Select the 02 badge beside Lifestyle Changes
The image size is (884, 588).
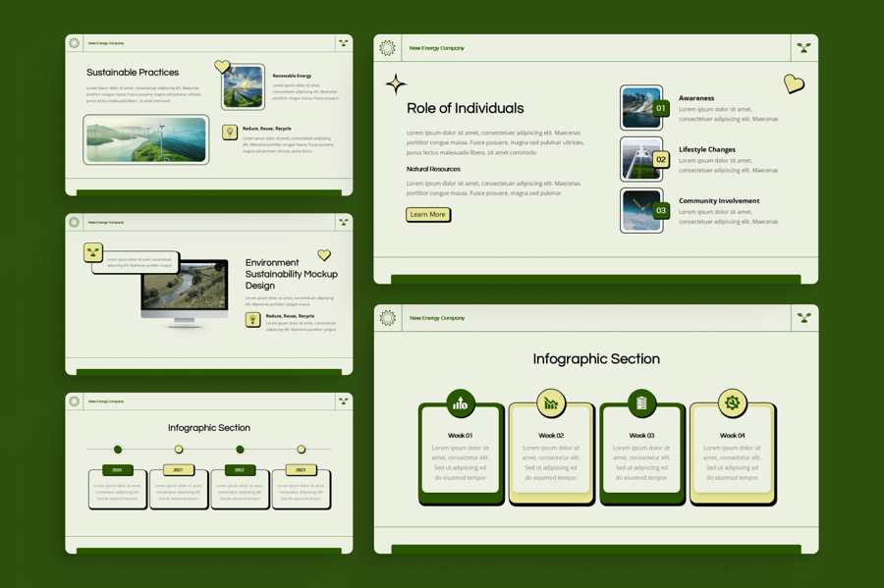661,159
